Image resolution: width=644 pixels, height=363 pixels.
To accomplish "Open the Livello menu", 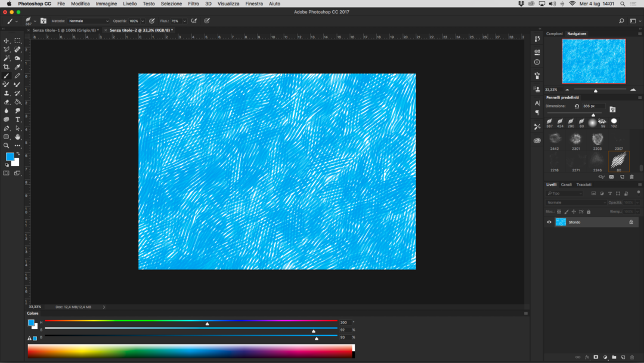I will (130, 4).
